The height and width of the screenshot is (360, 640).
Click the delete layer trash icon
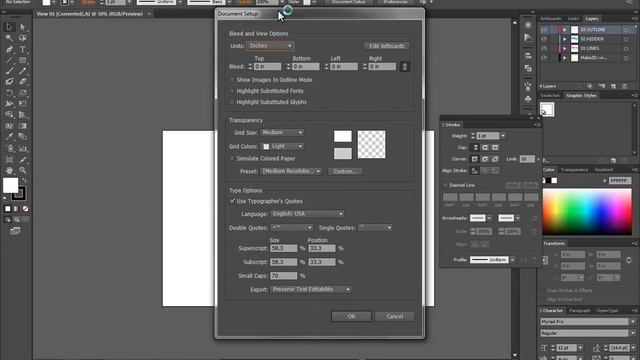click(x=624, y=86)
